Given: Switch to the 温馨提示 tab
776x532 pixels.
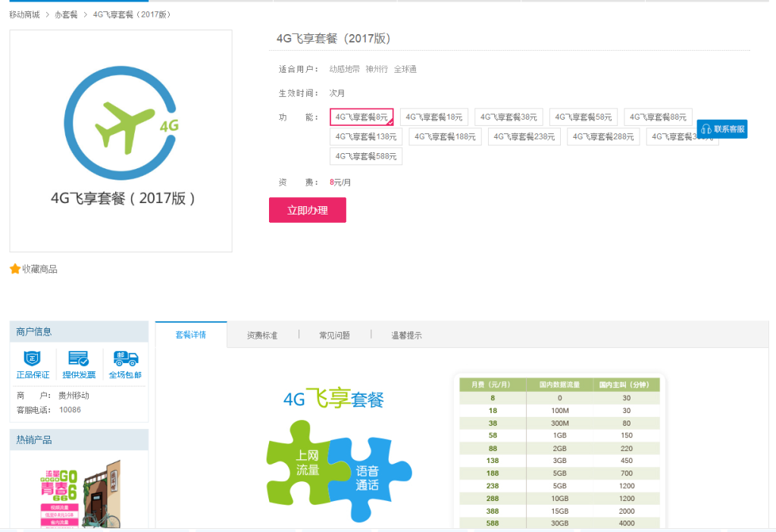Looking at the screenshot, I should (407, 335).
